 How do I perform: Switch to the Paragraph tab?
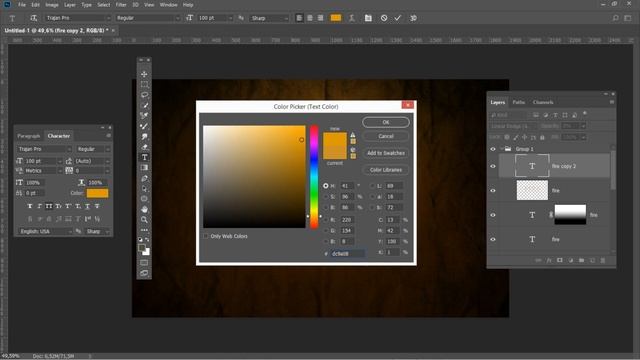tap(29, 136)
